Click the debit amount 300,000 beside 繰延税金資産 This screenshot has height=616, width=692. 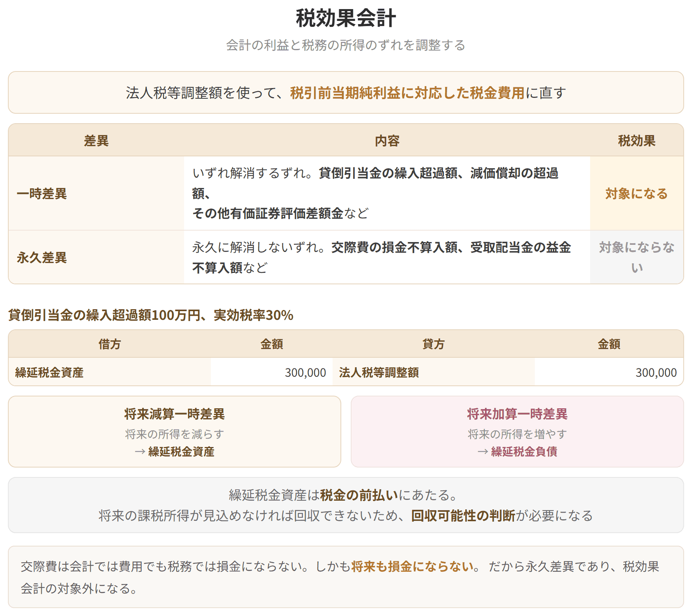point(305,372)
